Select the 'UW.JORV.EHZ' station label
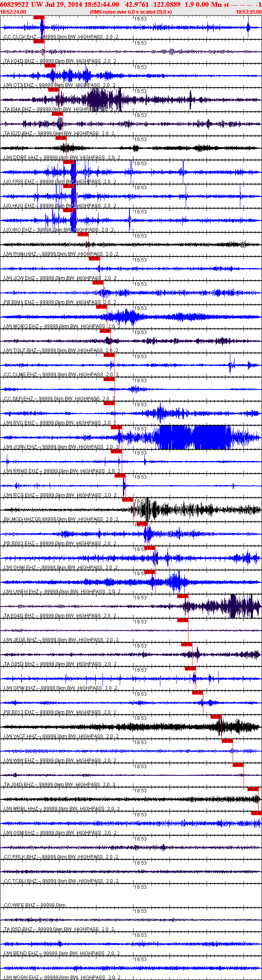Viewport: 262px width, 980px height. pos(20,447)
